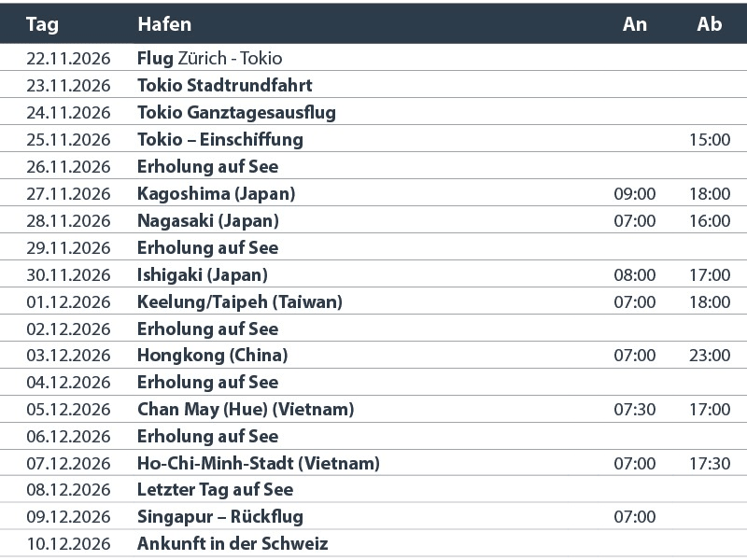Click 'Tokio Ganztagesausflug' text
Screen dimensions: 747x560
236,113
